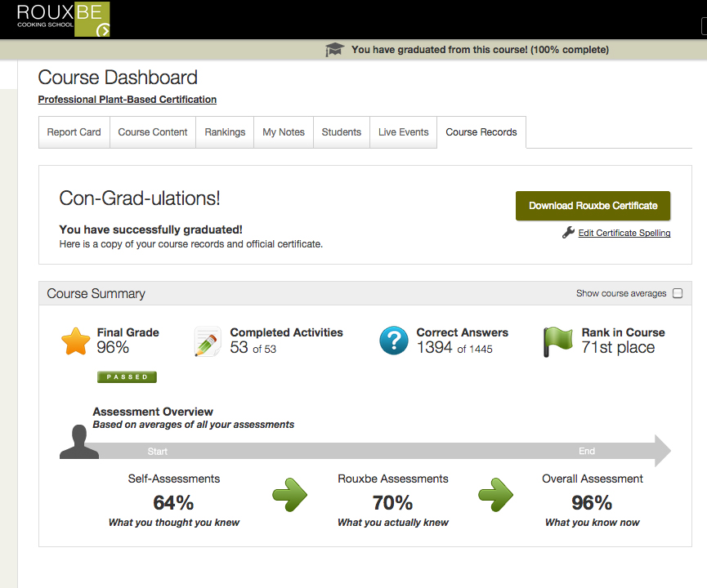
Task: Open Professional Plant-Based Certification link
Action: tap(128, 100)
